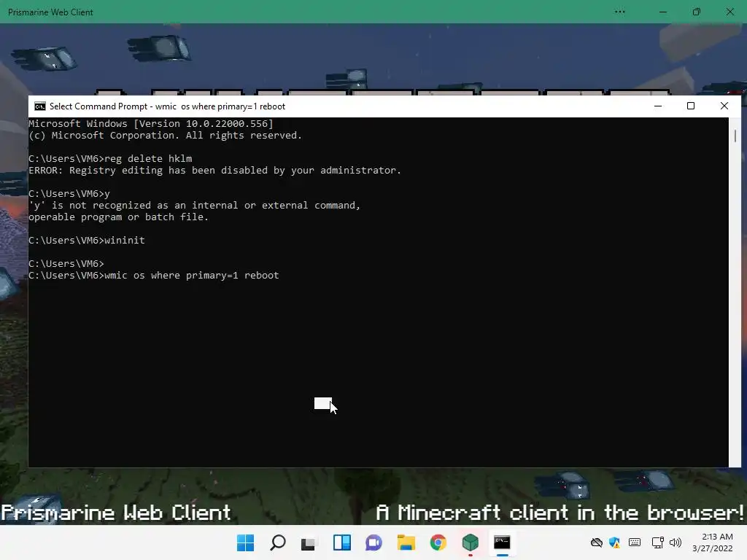Maximize the Command Prompt window

tap(691, 106)
